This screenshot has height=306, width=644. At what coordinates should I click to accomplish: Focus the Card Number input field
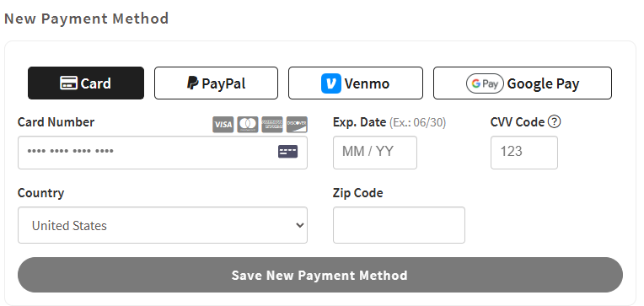point(162,153)
